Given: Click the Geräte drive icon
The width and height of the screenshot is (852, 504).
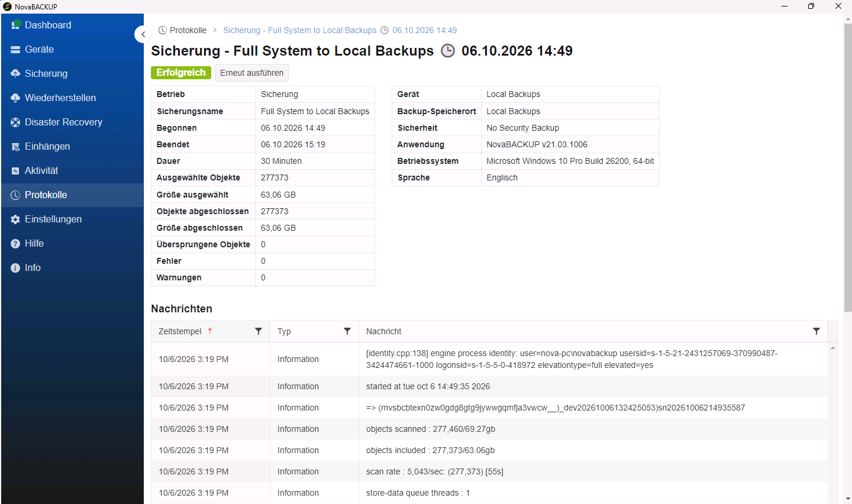Looking at the screenshot, I should point(15,50).
